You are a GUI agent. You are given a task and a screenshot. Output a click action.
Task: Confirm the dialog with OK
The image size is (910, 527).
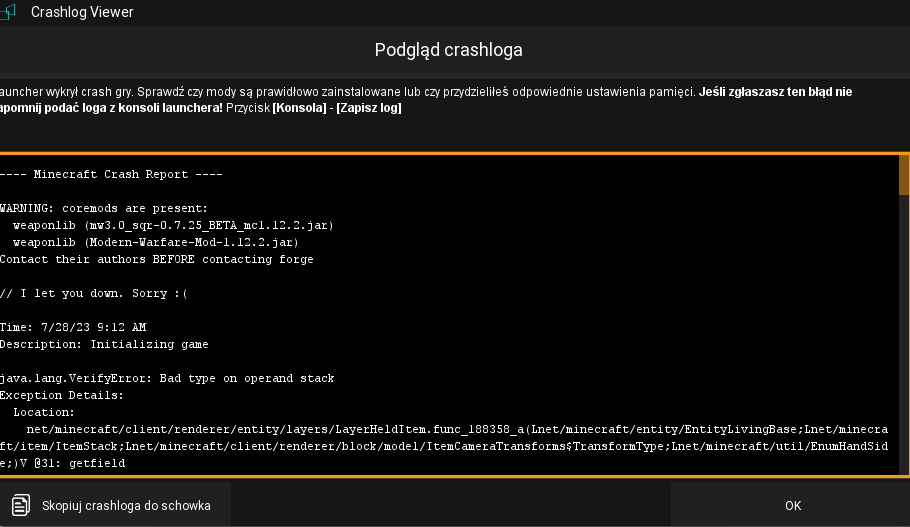(x=792, y=505)
